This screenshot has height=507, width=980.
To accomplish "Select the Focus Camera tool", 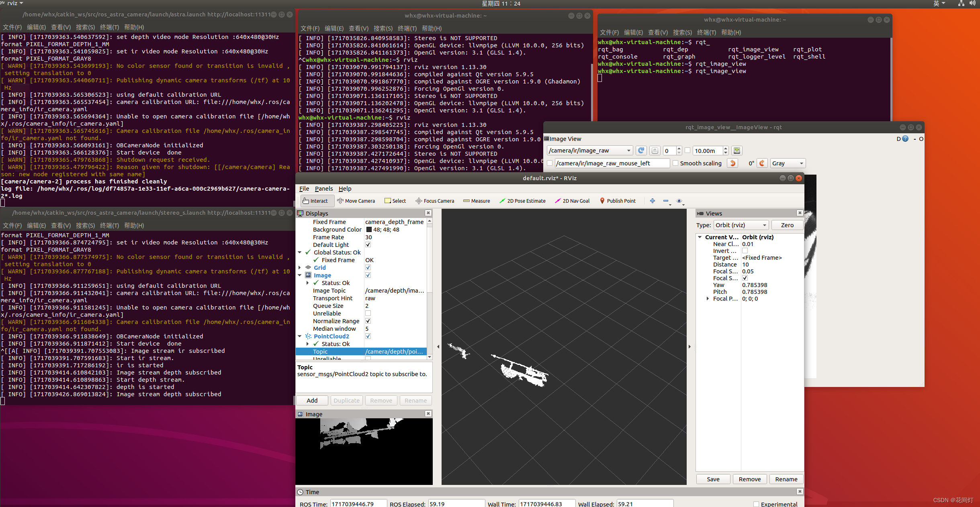I will [435, 201].
